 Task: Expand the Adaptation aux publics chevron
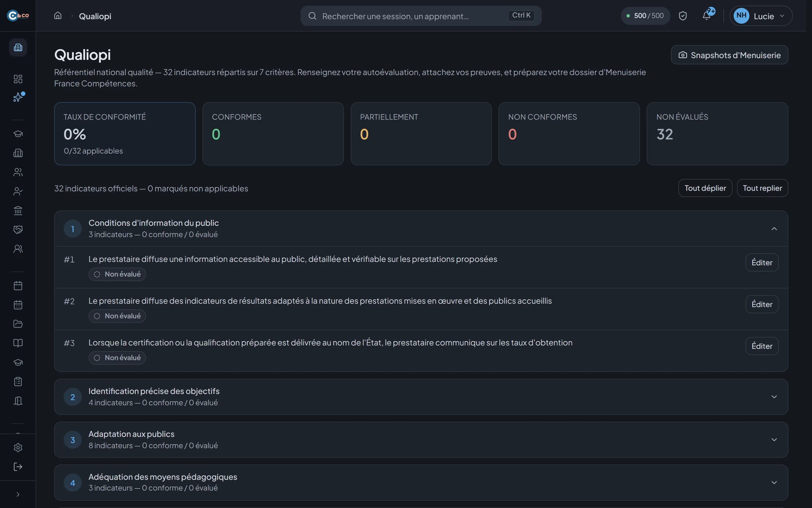pos(774,440)
